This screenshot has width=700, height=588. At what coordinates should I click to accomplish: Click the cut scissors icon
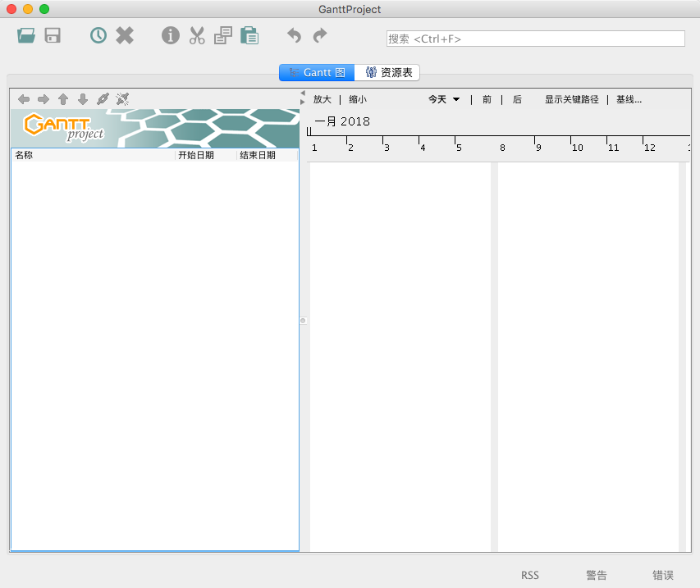coord(197,36)
